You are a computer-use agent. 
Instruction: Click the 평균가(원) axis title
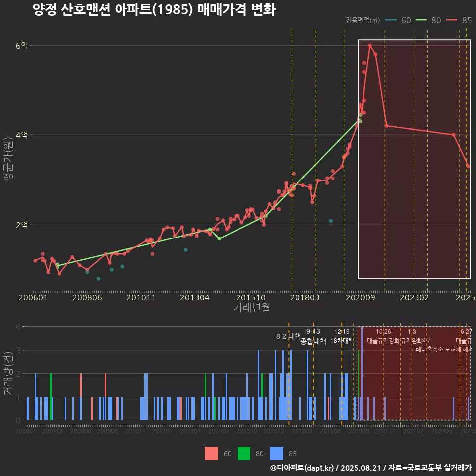pos(8,159)
